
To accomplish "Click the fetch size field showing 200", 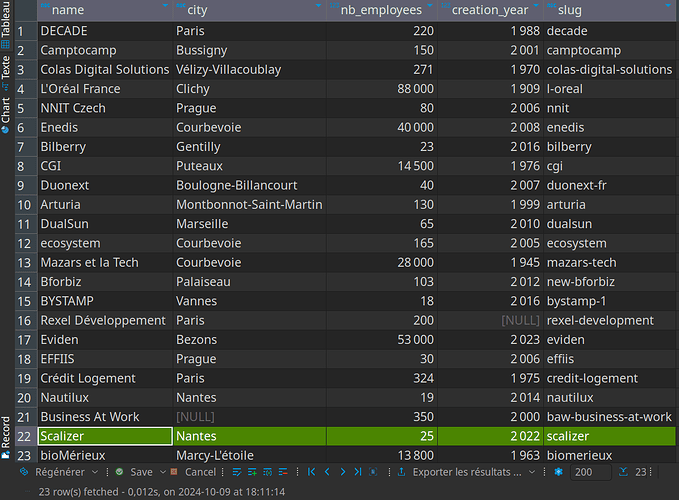I will (591, 472).
